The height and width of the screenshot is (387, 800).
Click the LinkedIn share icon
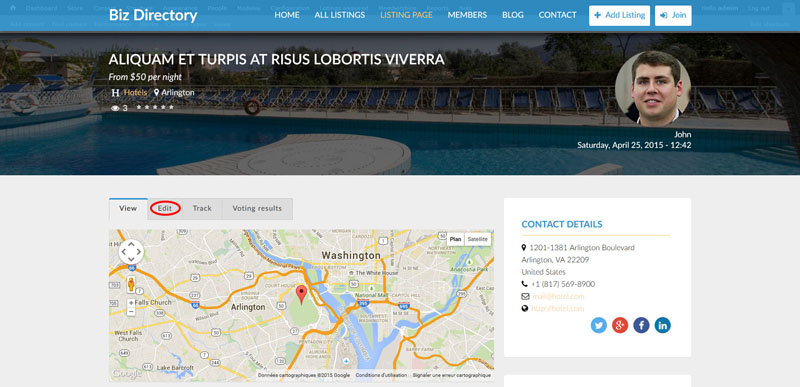click(662, 325)
